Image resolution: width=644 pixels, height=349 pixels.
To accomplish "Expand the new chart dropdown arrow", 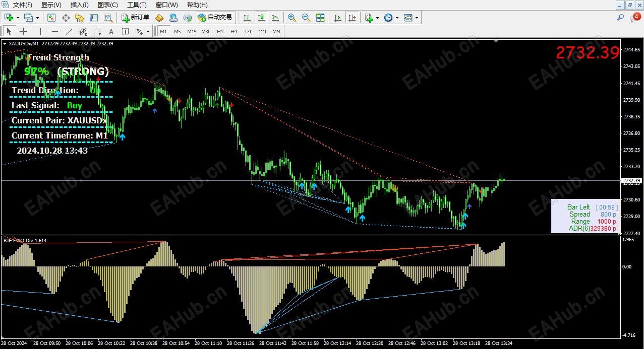I will coord(18,18).
